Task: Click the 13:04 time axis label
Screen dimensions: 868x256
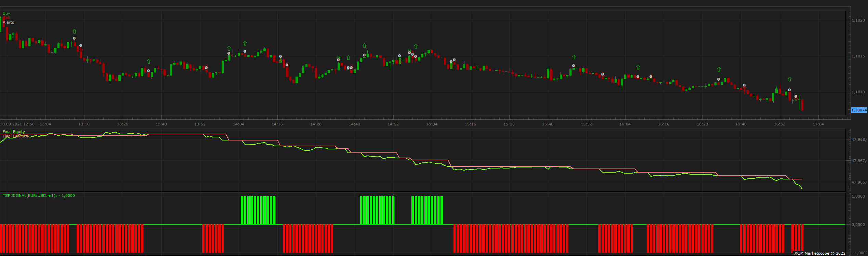Action: [x=45, y=124]
